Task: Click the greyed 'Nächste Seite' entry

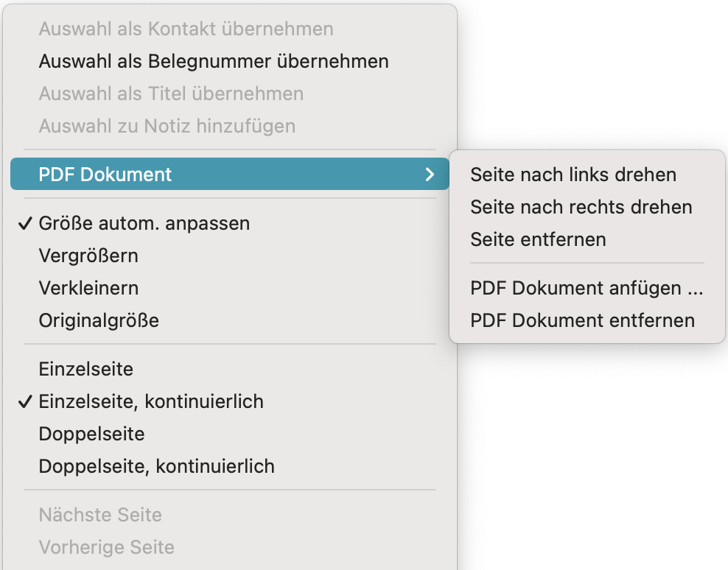Action: click(100, 515)
